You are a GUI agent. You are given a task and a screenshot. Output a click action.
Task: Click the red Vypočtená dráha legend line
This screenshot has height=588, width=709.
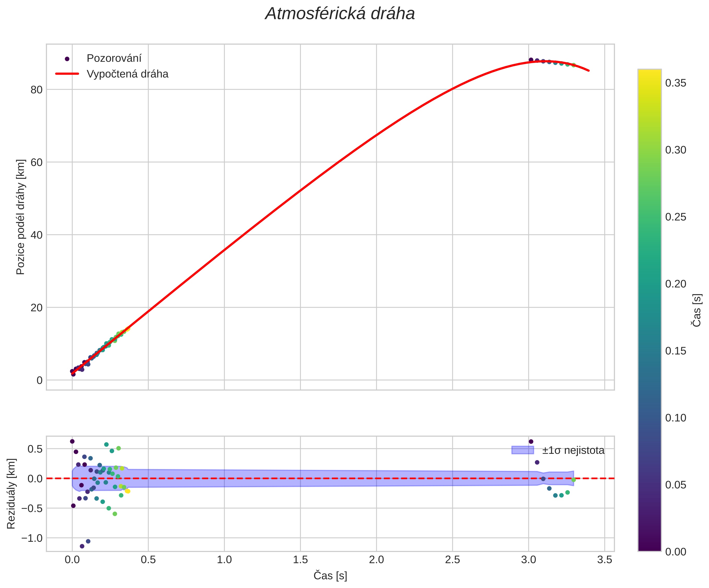pos(67,74)
